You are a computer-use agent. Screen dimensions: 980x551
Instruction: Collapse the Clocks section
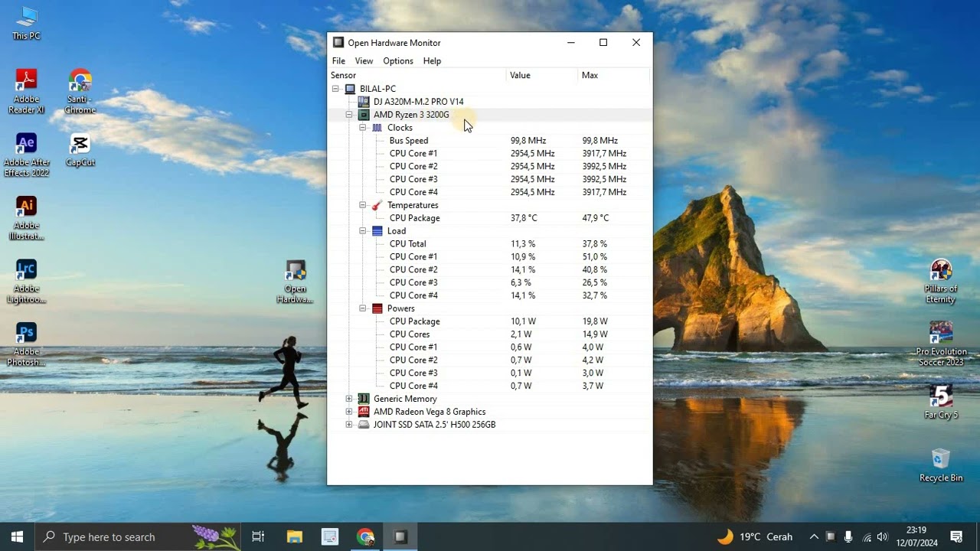pyautogui.click(x=363, y=128)
